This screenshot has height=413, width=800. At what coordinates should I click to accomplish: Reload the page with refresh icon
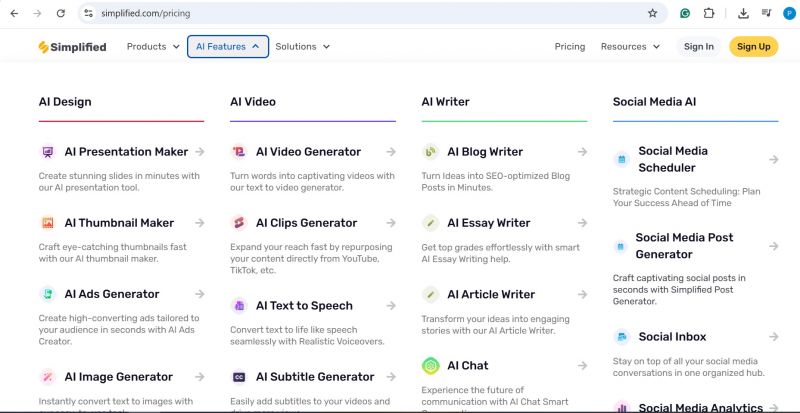61,13
